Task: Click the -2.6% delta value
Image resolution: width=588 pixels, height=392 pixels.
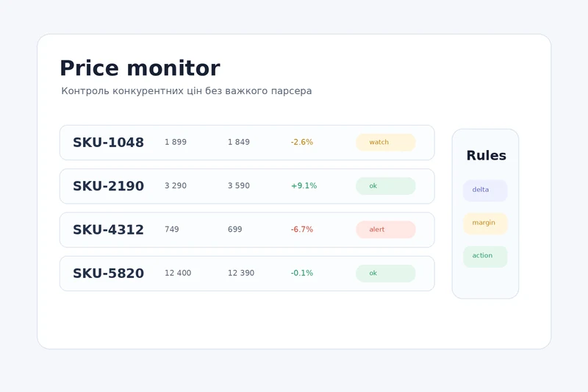Action: (x=302, y=142)
